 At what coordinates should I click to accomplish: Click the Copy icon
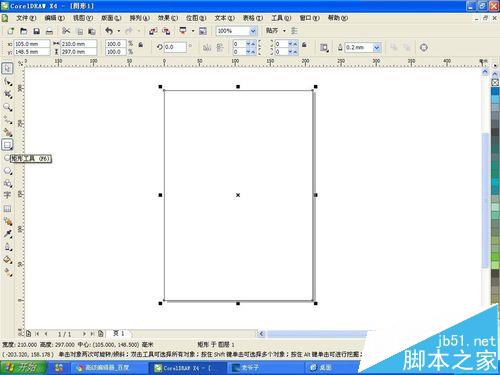click(80, 32)
